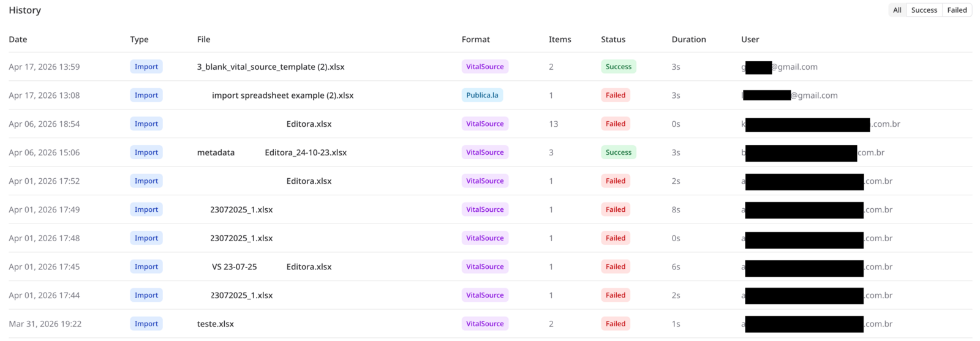Click the Publica.la format badge
Viewport: 980px width, 341px height.
coord(482,96)
